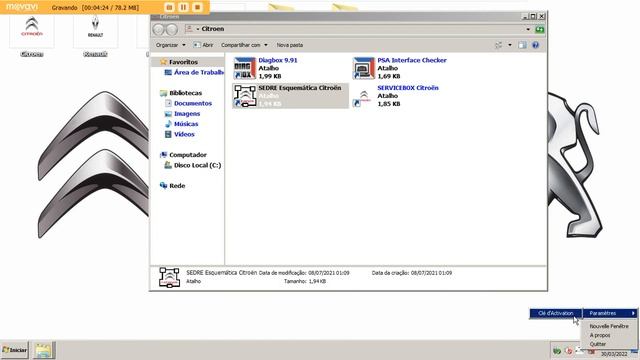Select Bibliotecas in navigation pane
The width and height of the screenshot is (640, 360).
[185, 93]
